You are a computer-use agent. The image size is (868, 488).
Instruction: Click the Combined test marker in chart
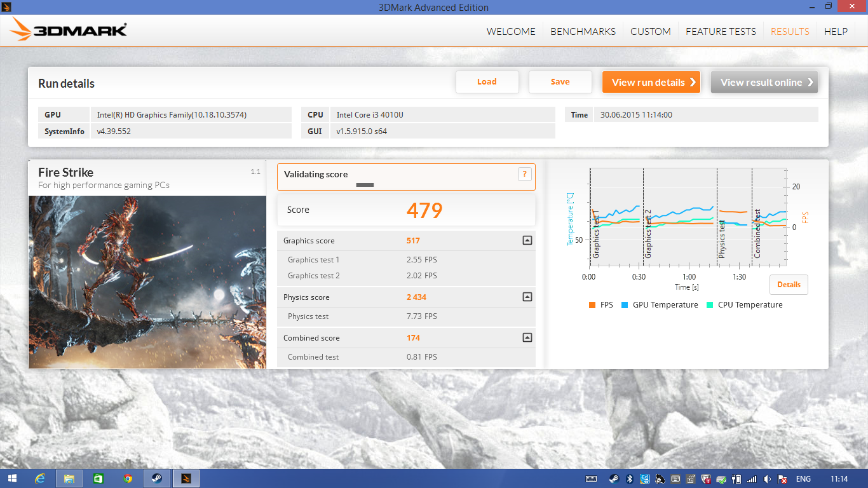757,233
